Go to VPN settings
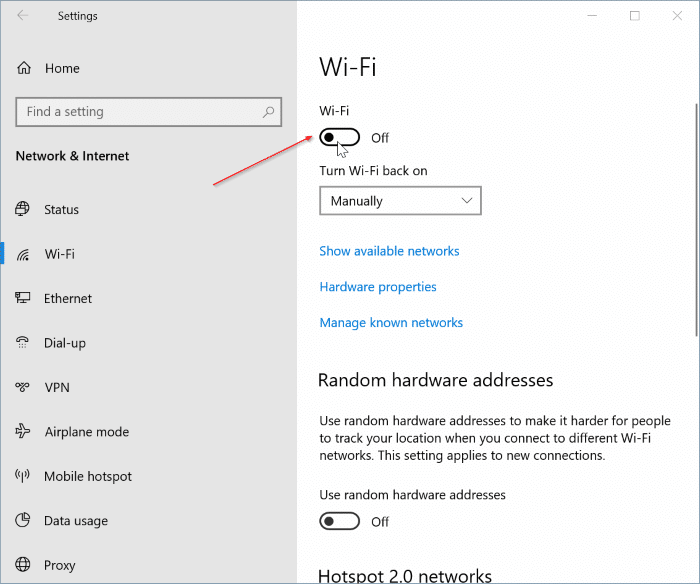Viewport: 700px width, 584px height. pos(57,387)
